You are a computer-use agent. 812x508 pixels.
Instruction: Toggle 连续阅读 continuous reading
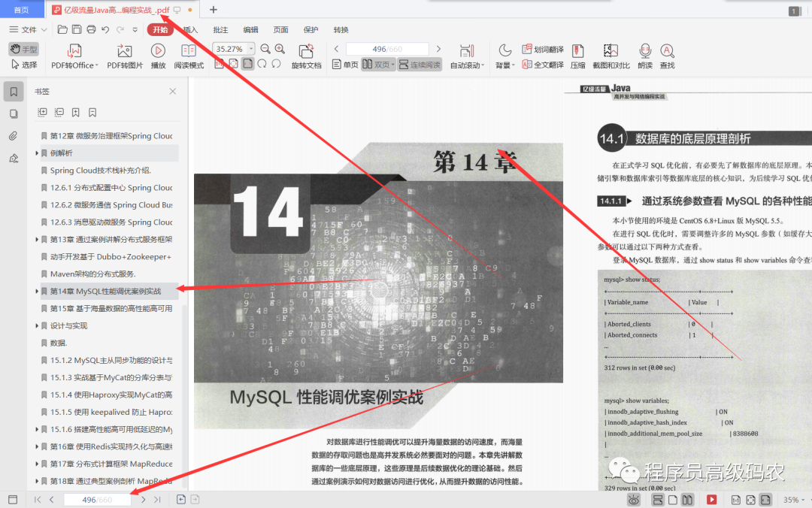(x=420, y=64)
